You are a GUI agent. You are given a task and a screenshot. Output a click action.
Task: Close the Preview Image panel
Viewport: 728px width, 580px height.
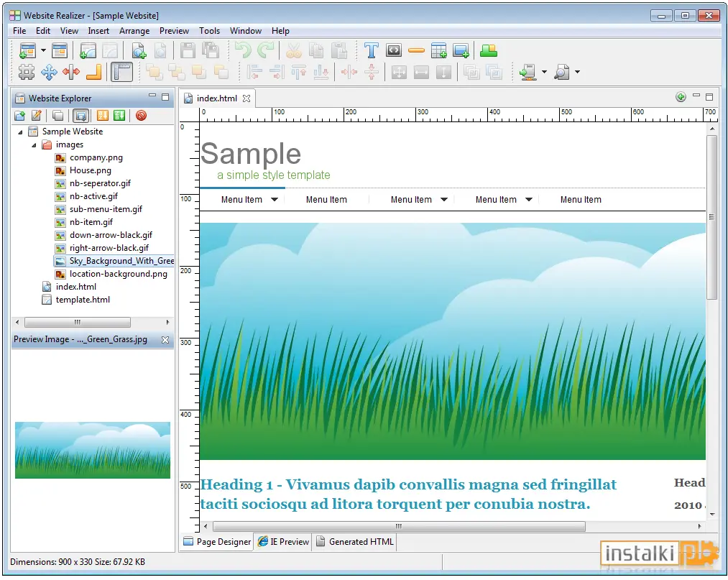coord(165,340)
